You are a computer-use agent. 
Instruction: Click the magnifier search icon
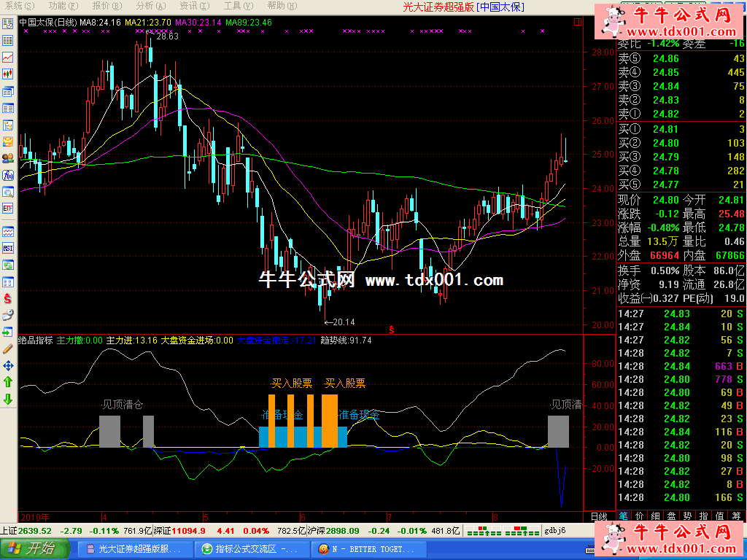click(7, 192)
